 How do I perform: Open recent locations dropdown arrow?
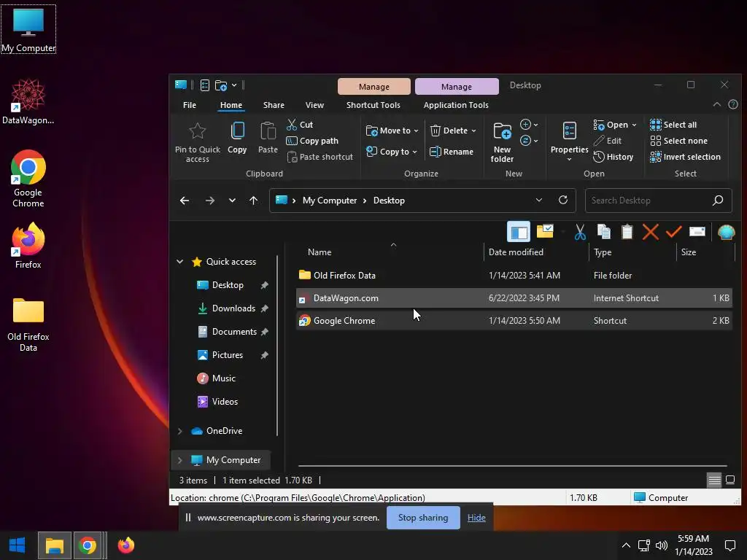click(232, 201)
